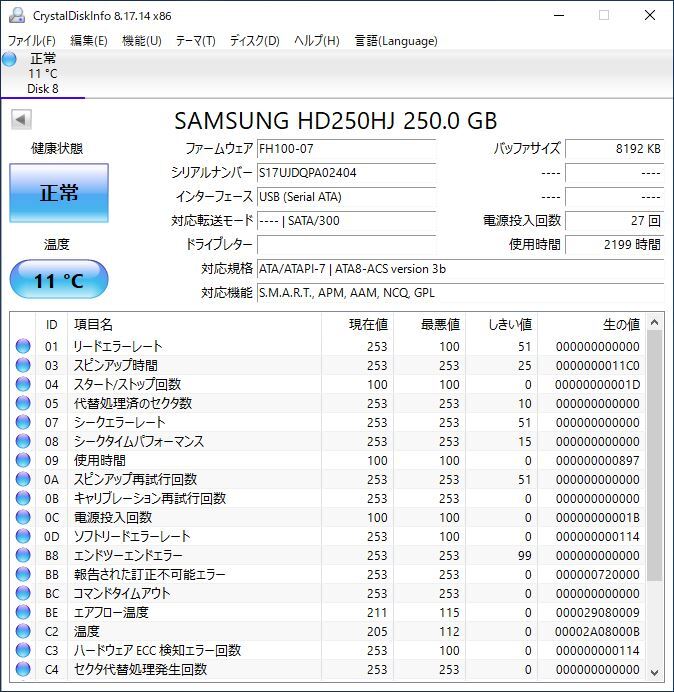Open the ディスク(D) menu
The width and height of the screenshot is (674, 692).
(x=255, y=41)
